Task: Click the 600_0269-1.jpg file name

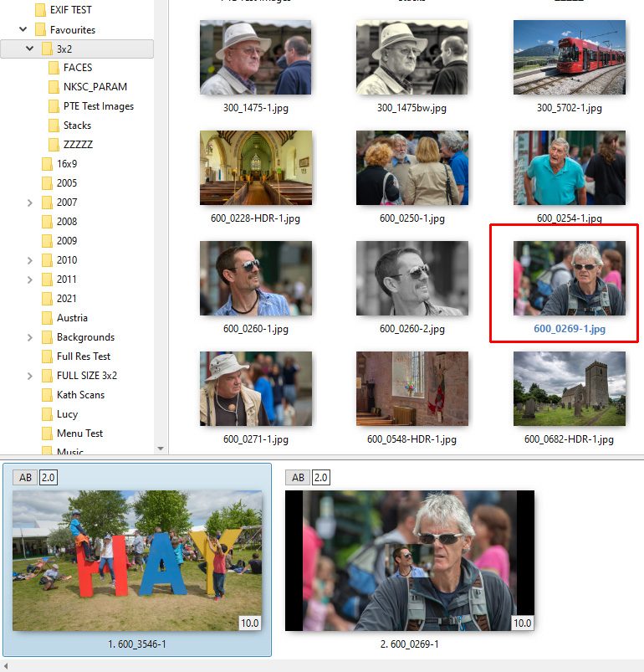Action: 569,329
